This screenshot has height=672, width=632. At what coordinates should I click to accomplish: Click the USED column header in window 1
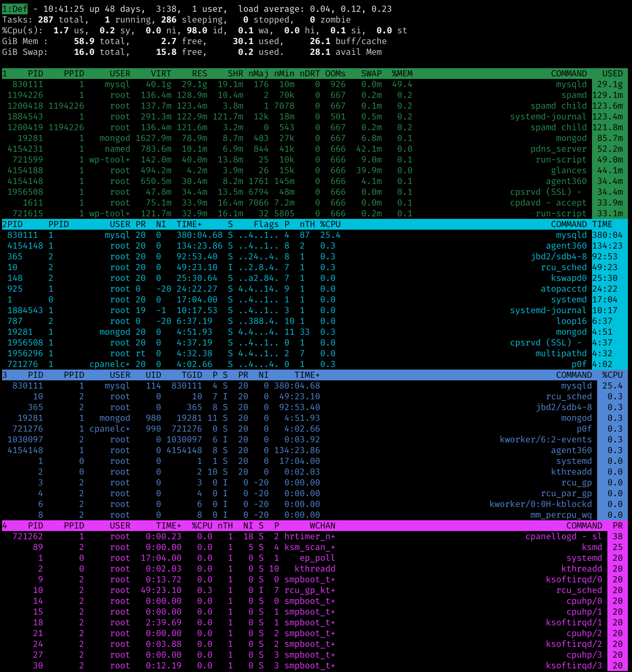pos(613,73)
